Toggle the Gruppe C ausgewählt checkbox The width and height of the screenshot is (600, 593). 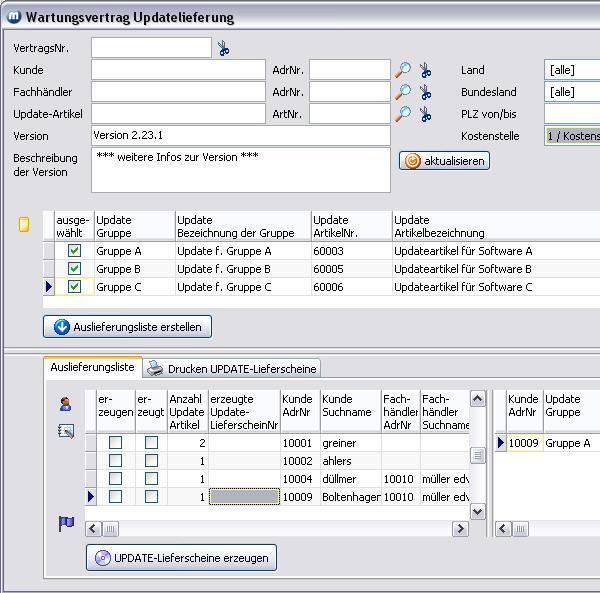coord(74,287)
